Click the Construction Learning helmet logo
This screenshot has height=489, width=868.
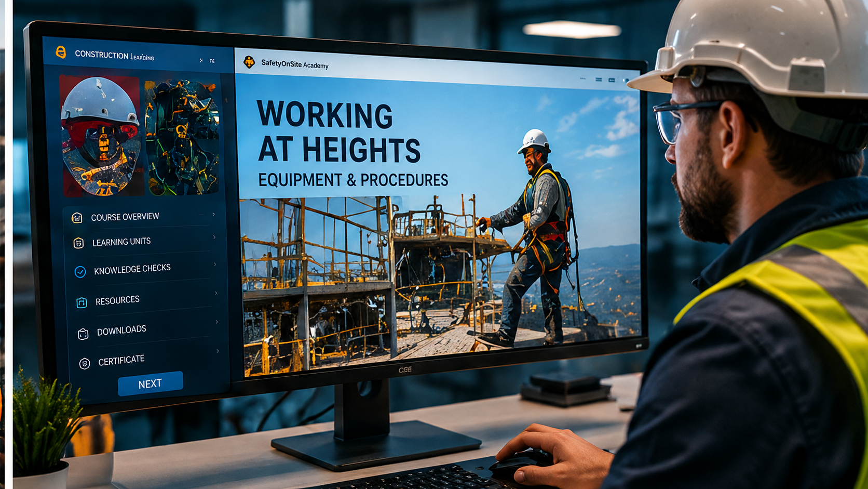[x=61, y=52]
